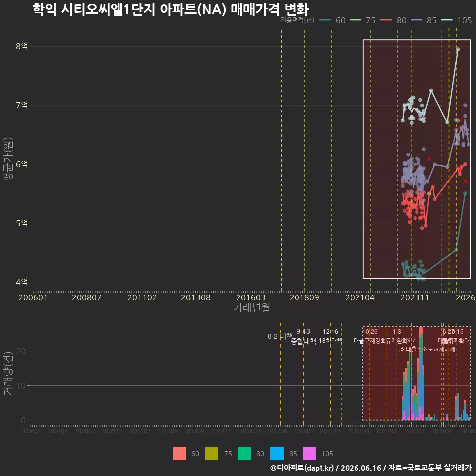This screenshot has width=476, height=476.
Task: Click the 0 tick on volume axis
Action: tap(23, 420)
